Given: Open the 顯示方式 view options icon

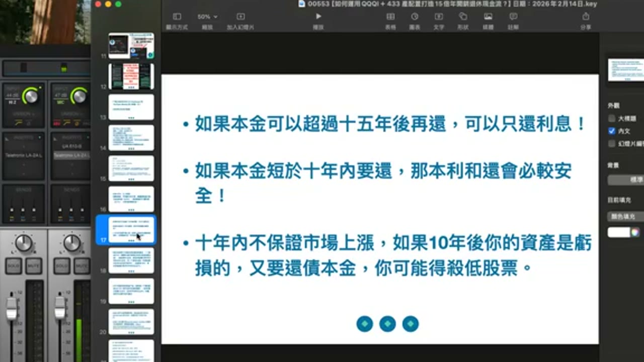Looking at the screenshot, I should [177, 17].
